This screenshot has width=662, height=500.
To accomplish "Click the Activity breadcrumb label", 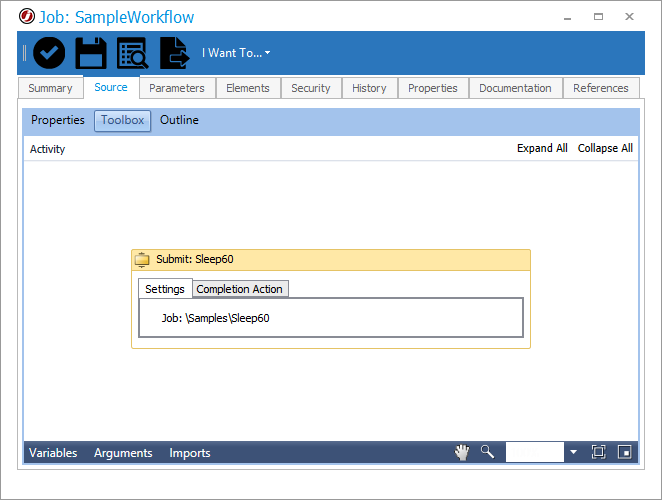I will tap(47, 149).
